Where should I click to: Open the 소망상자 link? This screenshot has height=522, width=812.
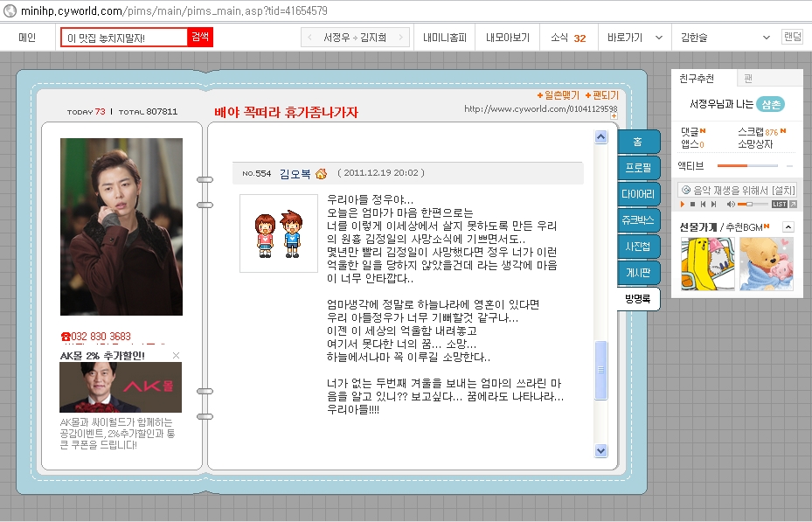click(x=755, y=144)
